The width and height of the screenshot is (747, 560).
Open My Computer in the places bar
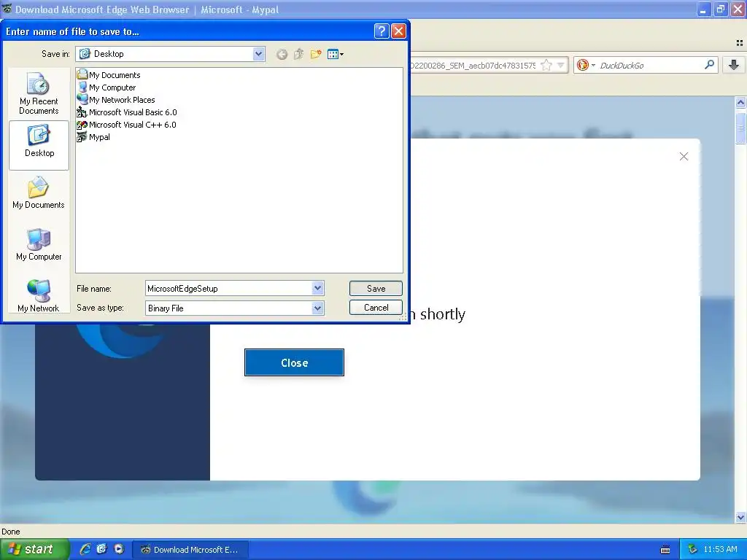[x=39, y=244]
